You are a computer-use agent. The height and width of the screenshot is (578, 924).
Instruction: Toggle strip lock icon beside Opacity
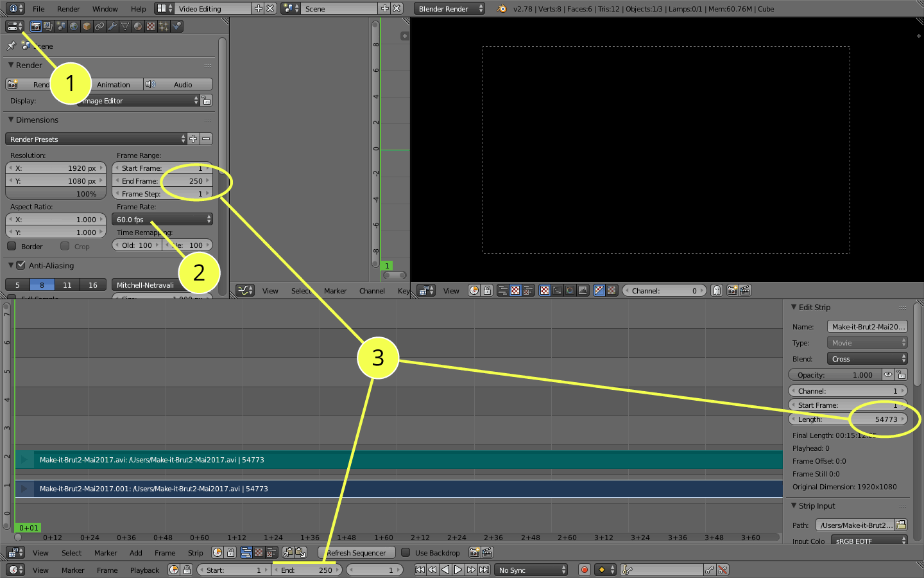click(x=902, y=374)
